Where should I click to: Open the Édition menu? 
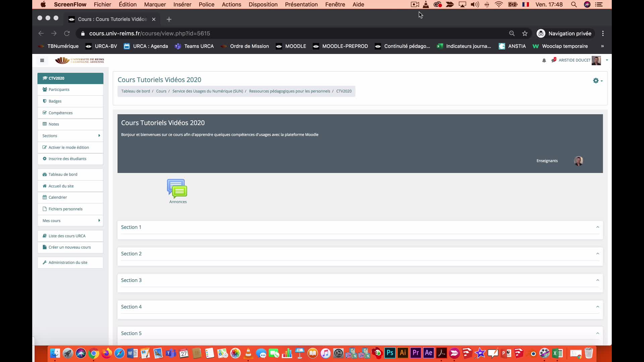coord(127,4)
